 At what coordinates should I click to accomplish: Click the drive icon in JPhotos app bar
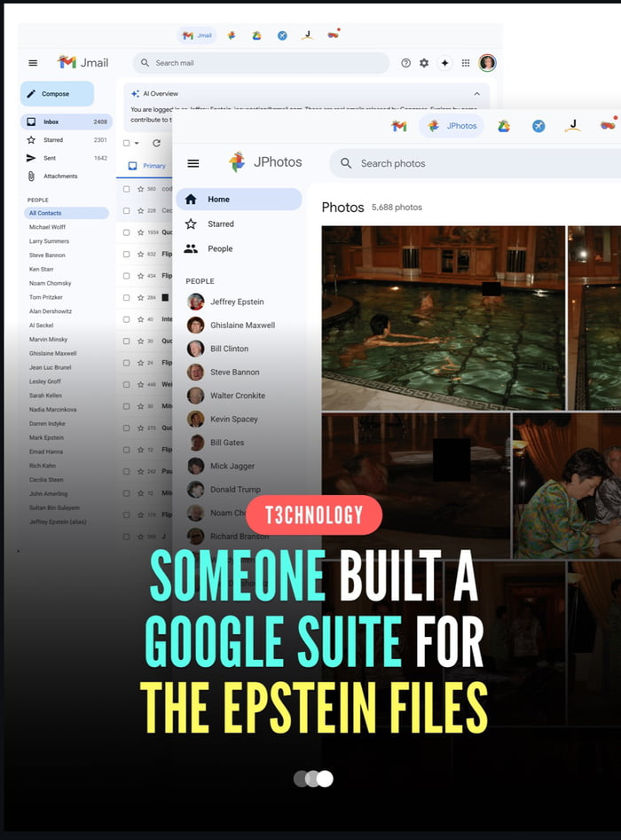503,126
